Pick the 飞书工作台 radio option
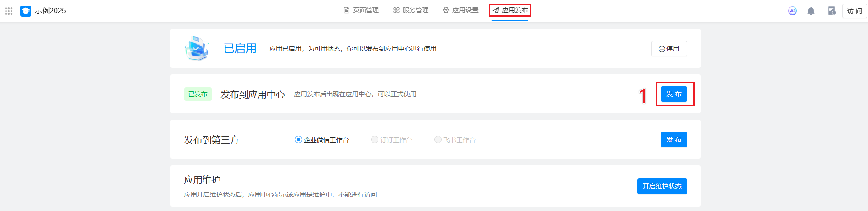868x211 pixels. 455,140
